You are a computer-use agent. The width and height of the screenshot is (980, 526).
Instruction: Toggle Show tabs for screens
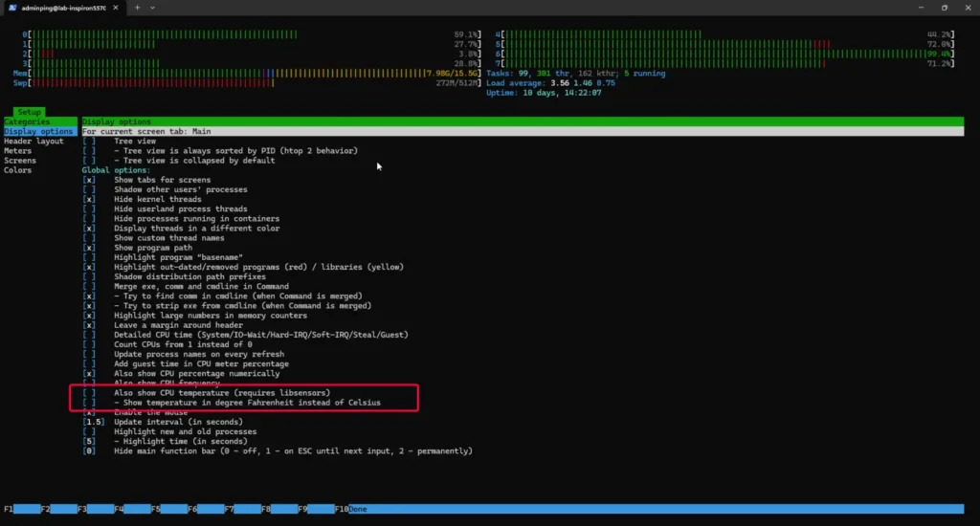tap(89, 180)
